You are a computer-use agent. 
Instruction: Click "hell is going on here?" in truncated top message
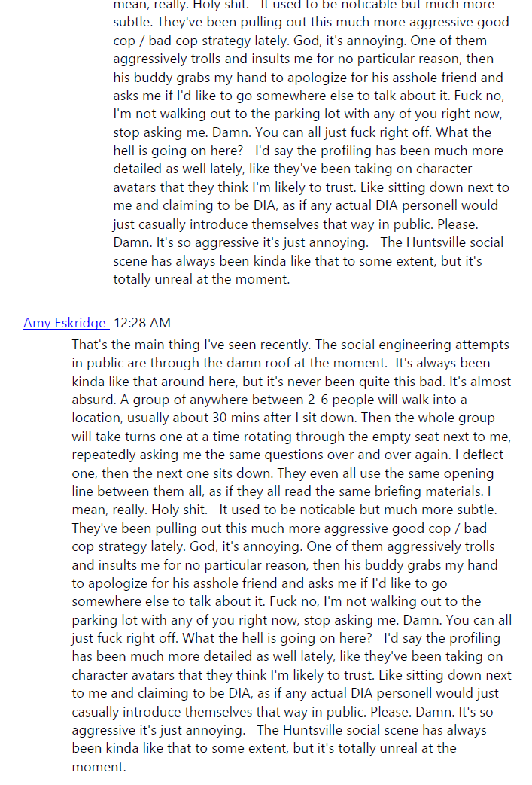[180, 151]
